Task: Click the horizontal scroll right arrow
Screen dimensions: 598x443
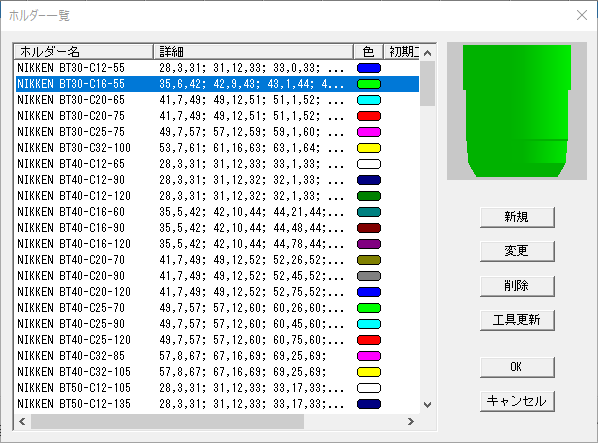Action: pos(411,421)
